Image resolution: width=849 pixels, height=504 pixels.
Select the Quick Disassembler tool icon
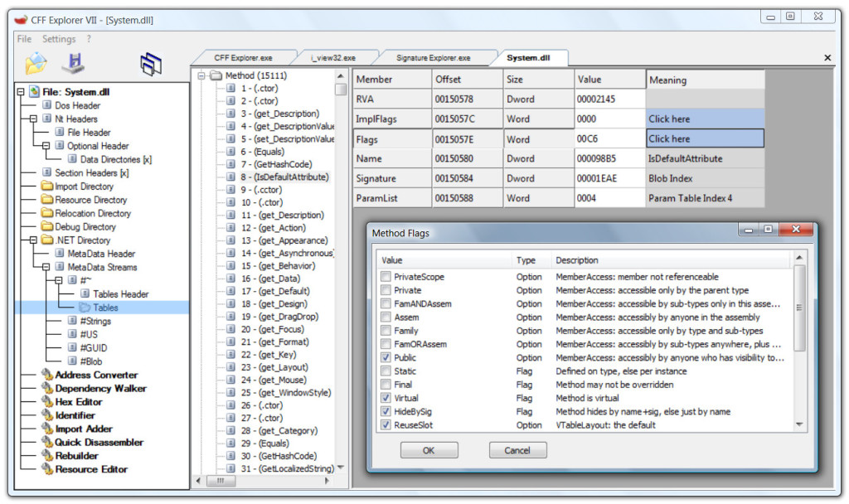[47, 443]
